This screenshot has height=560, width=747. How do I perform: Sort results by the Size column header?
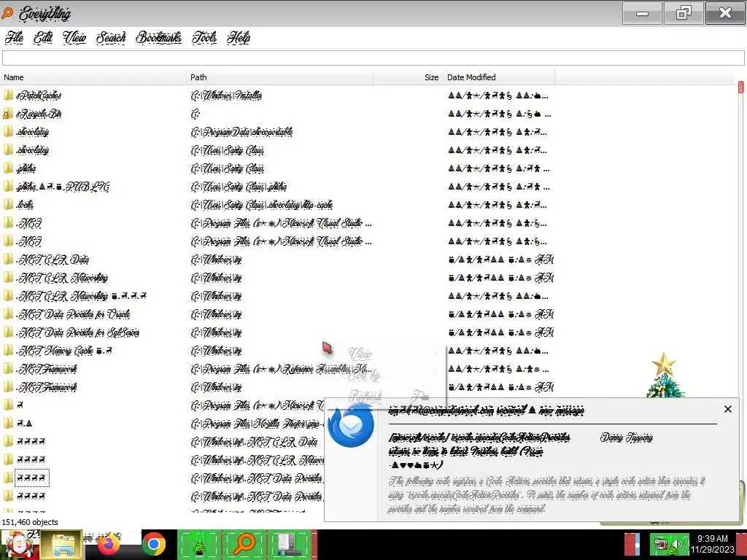click(x=409, y=77)
